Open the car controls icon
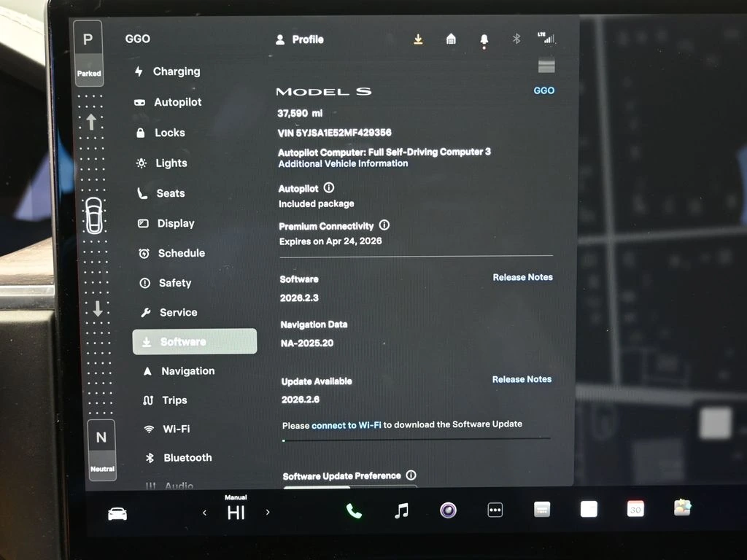 pyautogui.click(x=117, y=514)
